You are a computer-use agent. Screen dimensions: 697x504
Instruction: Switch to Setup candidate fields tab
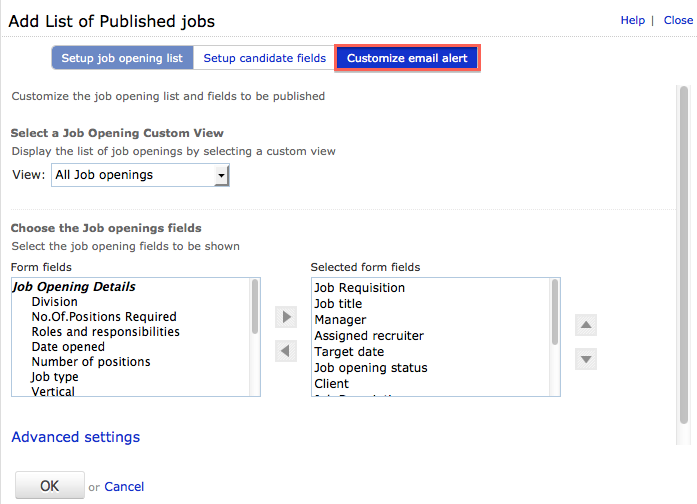[264, 58]
